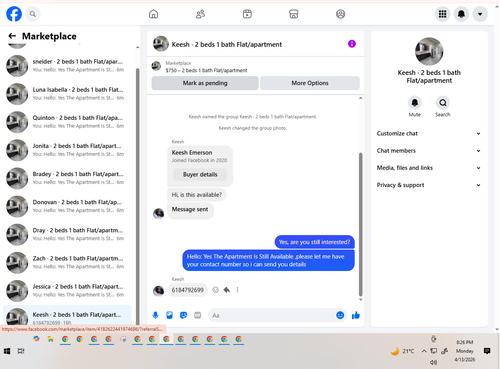Screen dimensions: 500x369
Task: Open the emoji picker in message box
Action: [340, 315]
